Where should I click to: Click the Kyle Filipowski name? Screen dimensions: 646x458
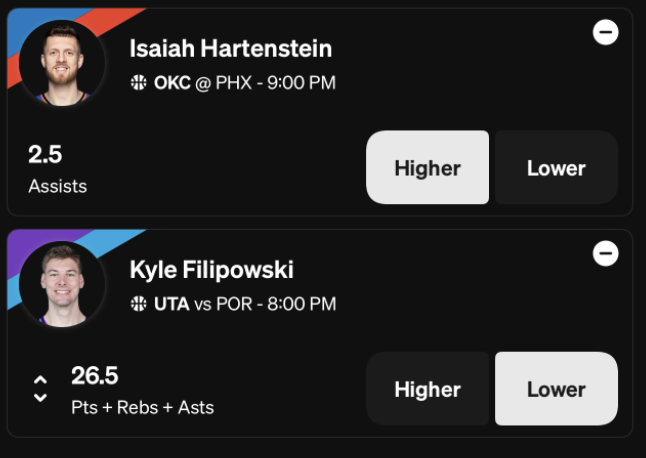pos(211,270)
